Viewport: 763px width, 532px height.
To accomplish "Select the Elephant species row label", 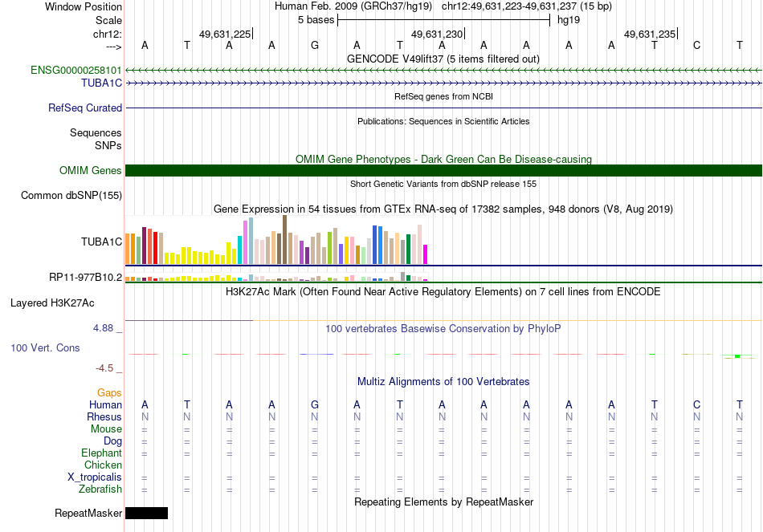I will [102, 453].
